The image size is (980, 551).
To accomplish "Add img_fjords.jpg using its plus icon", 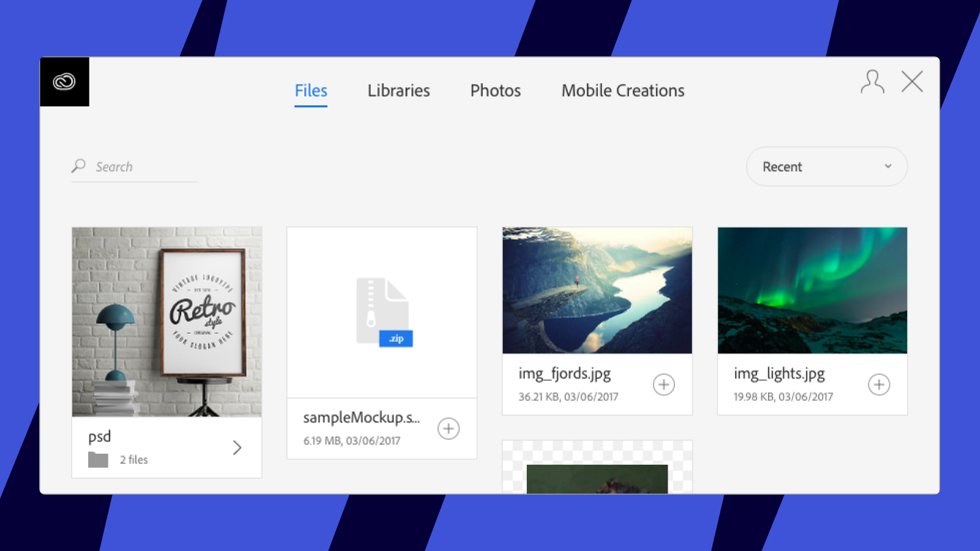I will point(663,384).
